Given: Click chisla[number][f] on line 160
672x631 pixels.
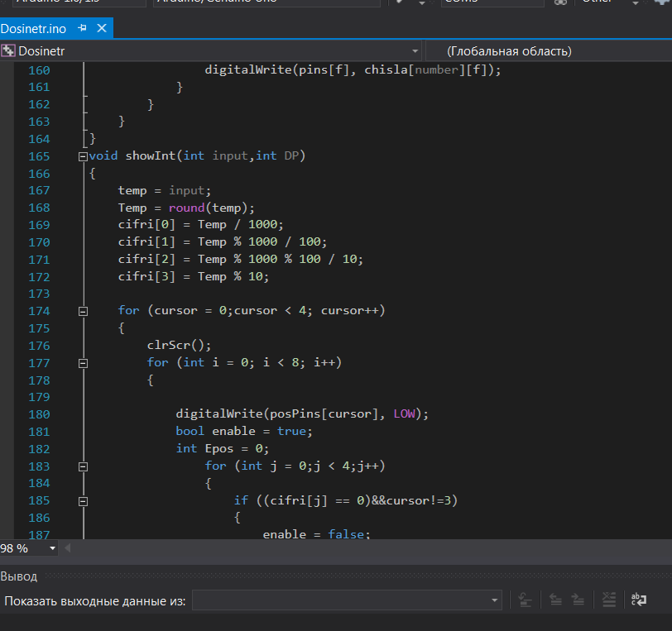Looking at the screenshot, I should pos(425,69).
